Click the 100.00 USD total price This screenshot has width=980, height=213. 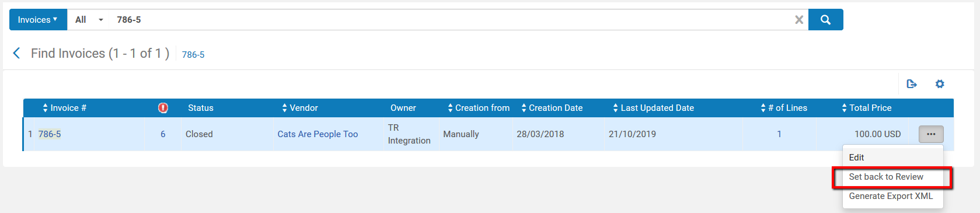click(x=878, y=134)
